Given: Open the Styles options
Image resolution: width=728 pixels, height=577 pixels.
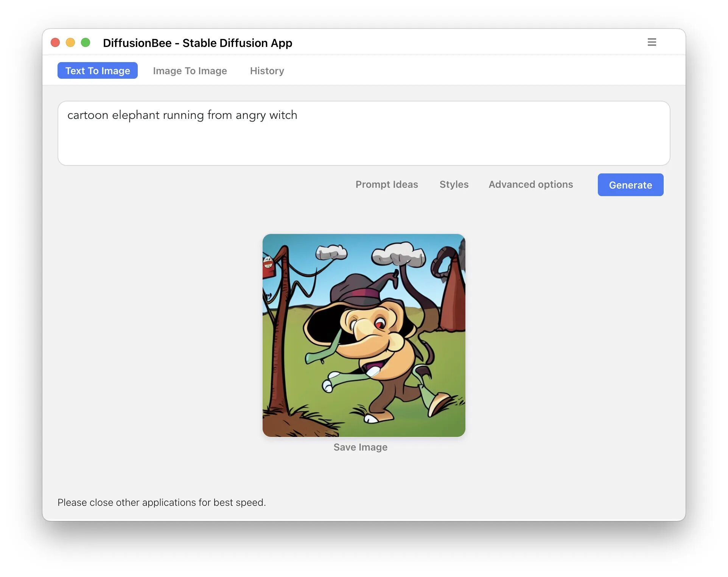Looking at the screenshot, I should 454,184.
